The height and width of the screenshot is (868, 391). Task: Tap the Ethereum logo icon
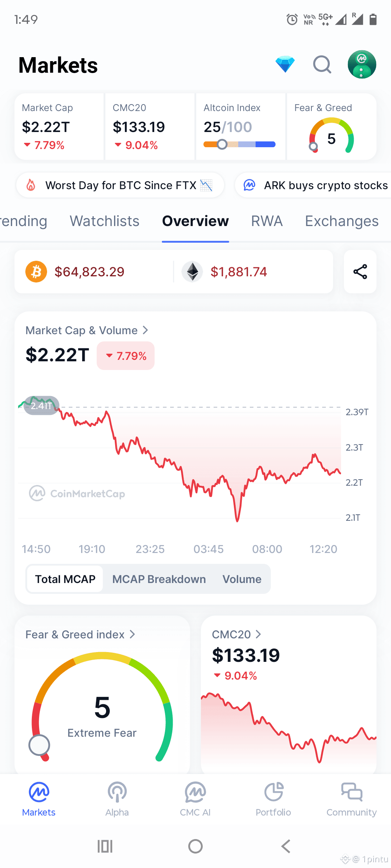click(192, 272)
